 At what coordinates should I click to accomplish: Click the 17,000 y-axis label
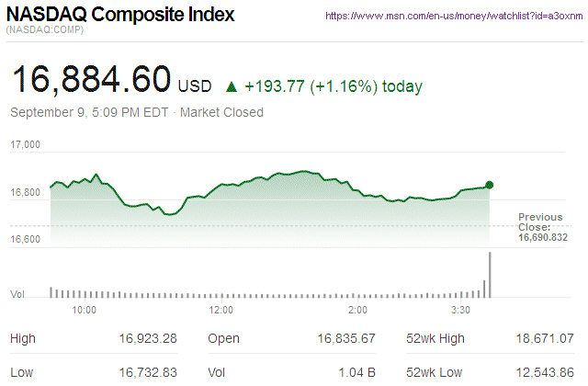pos(26,145)
